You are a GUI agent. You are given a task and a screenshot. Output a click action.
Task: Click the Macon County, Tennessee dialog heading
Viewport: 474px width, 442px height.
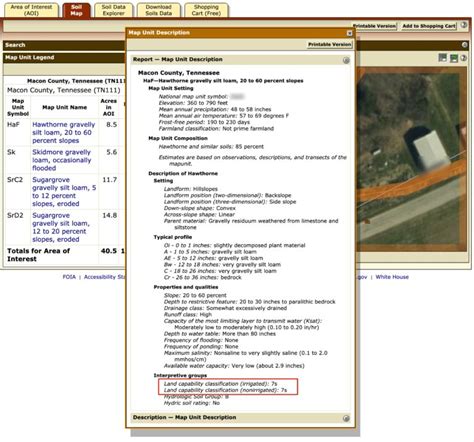[x=179, y=73]
